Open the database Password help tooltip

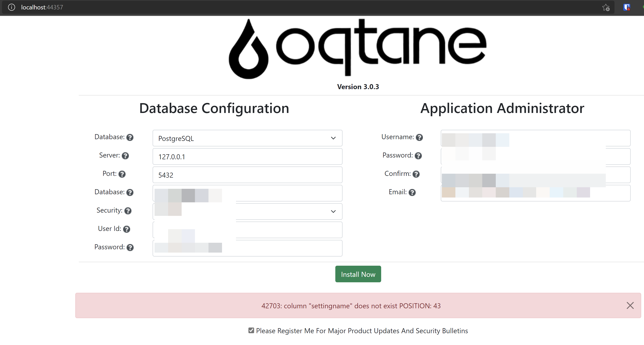(x=130, y=247)
